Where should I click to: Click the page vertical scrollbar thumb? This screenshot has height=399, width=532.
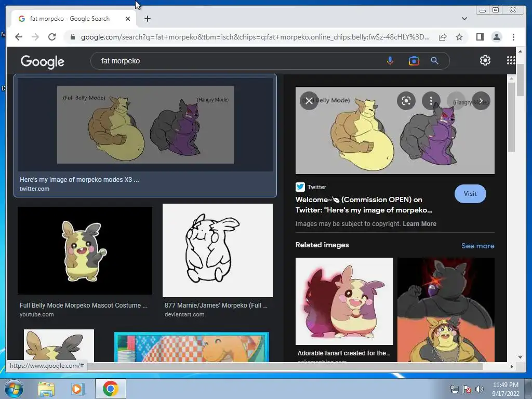[x=520, y=79]
